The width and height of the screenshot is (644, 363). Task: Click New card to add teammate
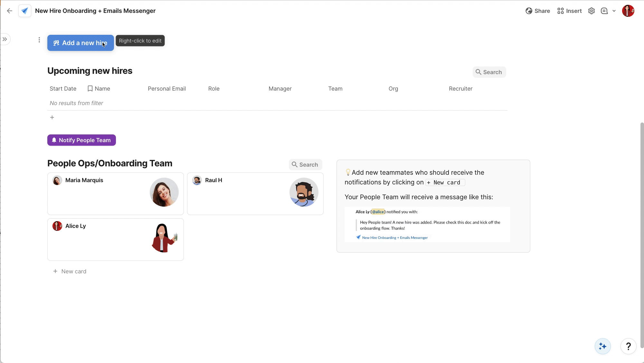coord(70,271)
